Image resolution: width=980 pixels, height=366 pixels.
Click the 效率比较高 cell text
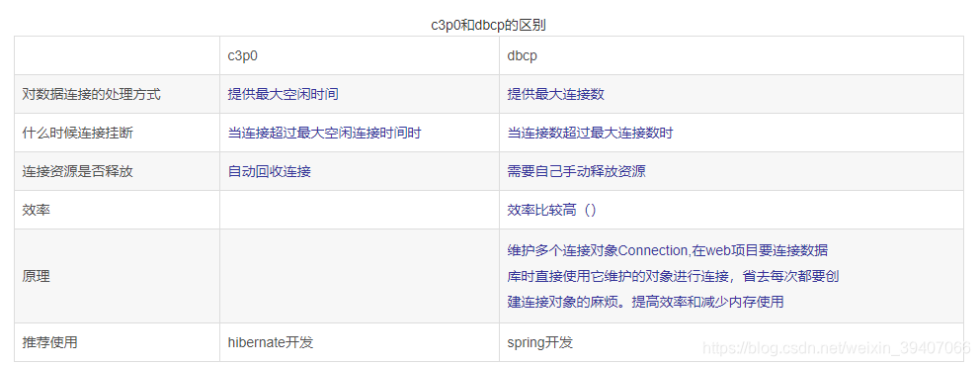tap(552, 211)
